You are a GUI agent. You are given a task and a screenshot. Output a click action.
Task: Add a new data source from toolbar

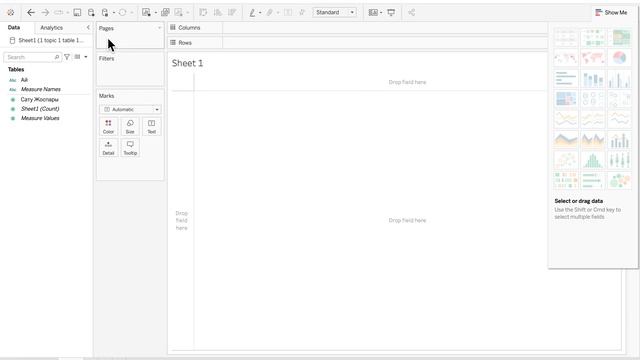[91, 13]
